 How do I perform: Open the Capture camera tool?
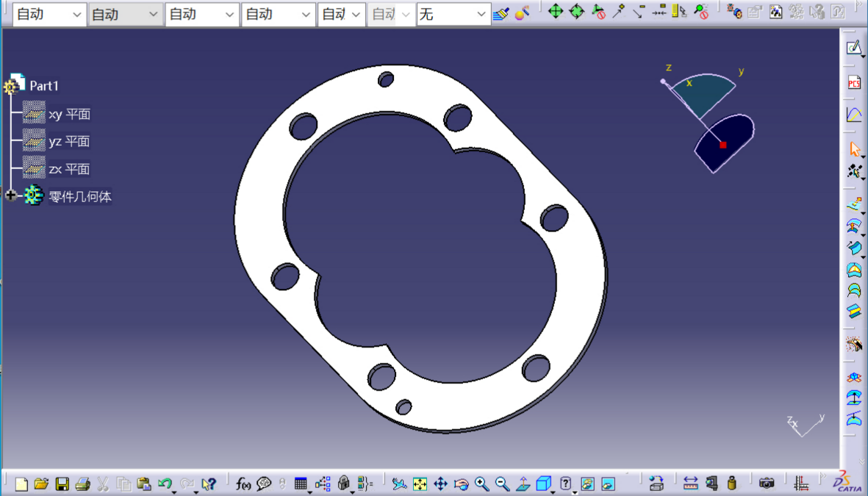(767, 484)
